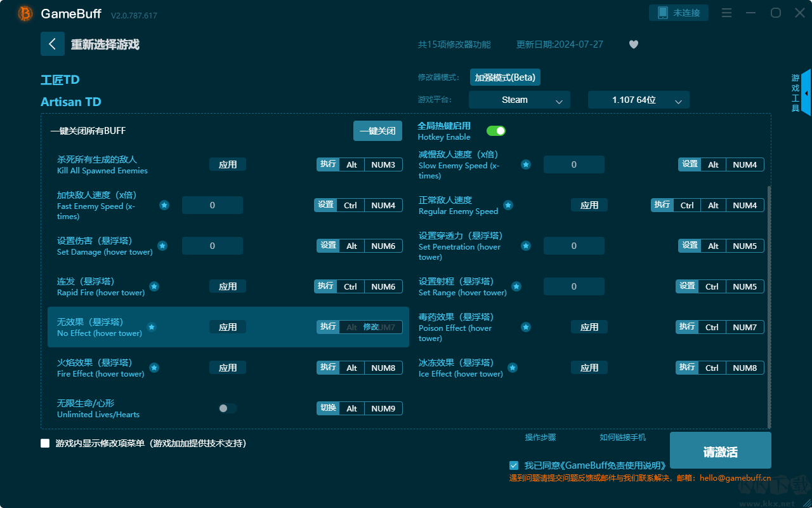The height and width of the screenshot is (508, 812).
Task: Click the GameBuff logo icon
Action: tap(25, 13)
